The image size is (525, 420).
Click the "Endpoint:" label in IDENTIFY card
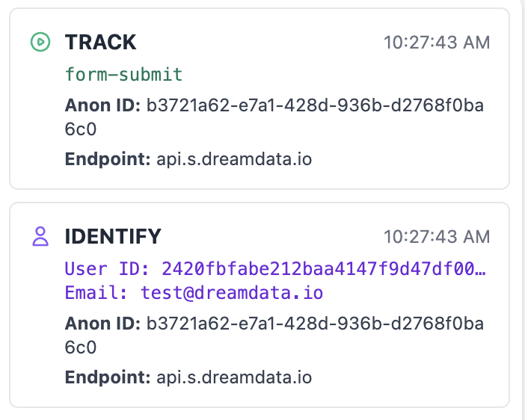tap(108, 377)
